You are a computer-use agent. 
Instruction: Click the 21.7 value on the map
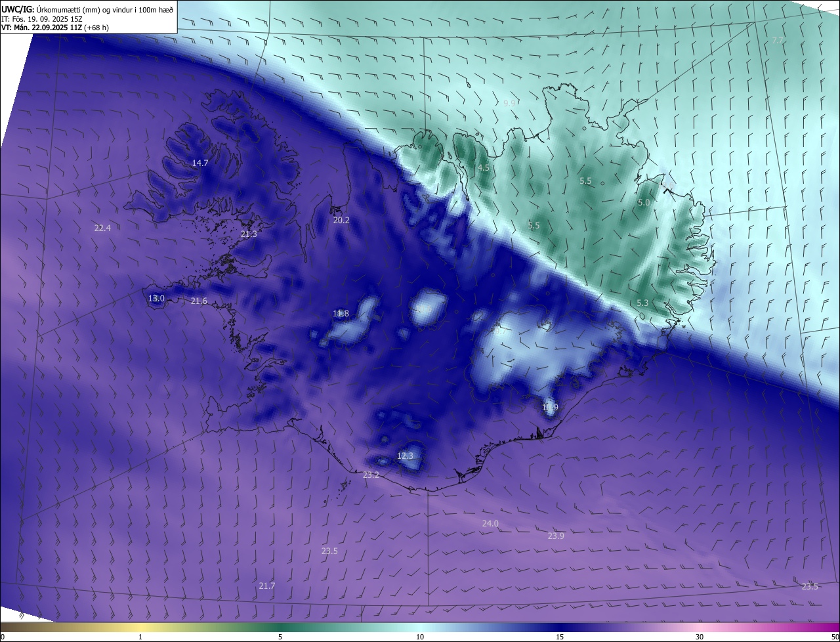(267, 586)
